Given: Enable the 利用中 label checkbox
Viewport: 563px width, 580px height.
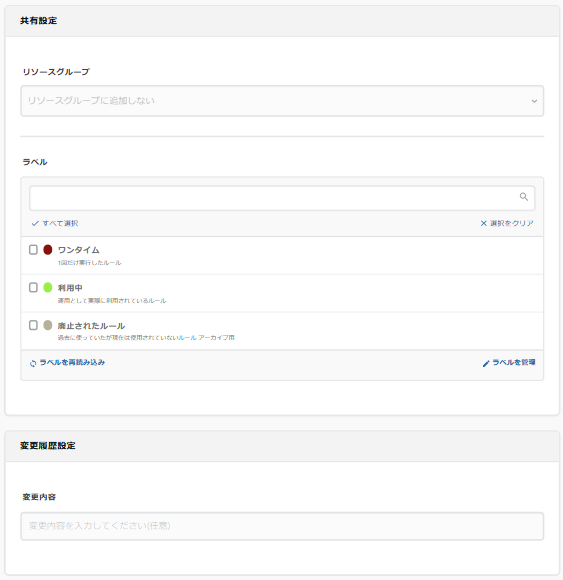Looking at the screenshot, I should click(x=33, y=287).
